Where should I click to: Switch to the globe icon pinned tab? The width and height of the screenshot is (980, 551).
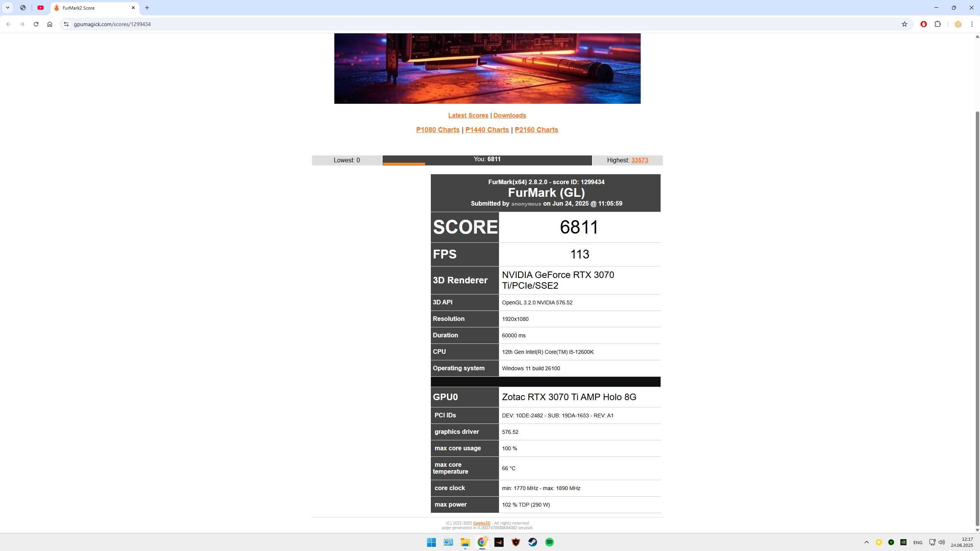pos(23,8)
